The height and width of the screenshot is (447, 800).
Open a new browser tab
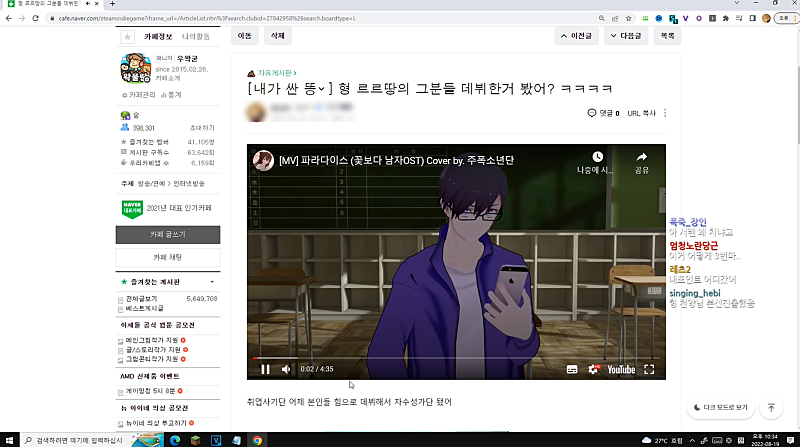pos(112,4)
